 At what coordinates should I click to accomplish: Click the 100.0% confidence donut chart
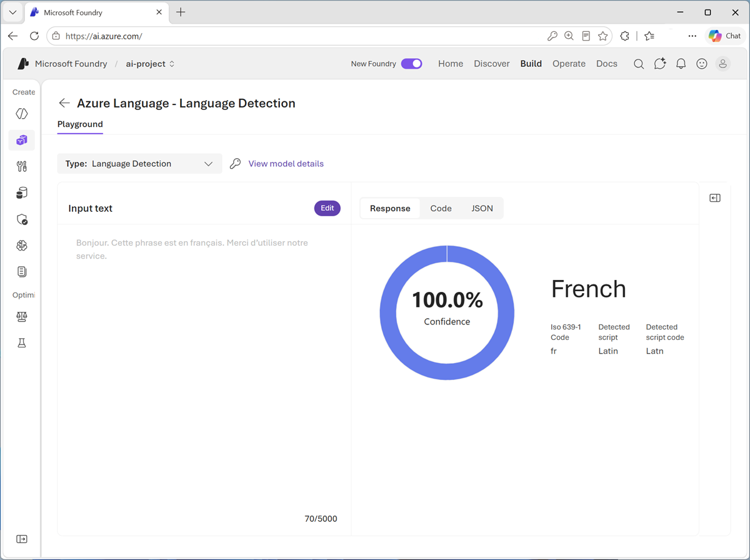tap(447, 312)
